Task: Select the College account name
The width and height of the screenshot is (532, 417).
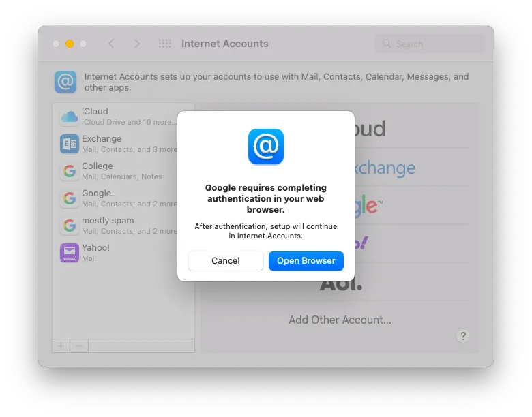Action: (x=98, y=166)
